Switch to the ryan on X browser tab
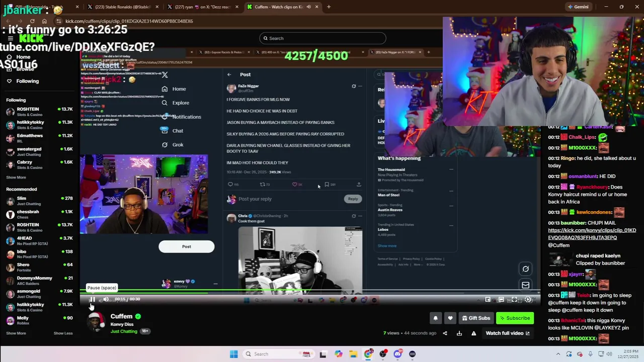Screen dimensions: 644x362 [201, 7]
